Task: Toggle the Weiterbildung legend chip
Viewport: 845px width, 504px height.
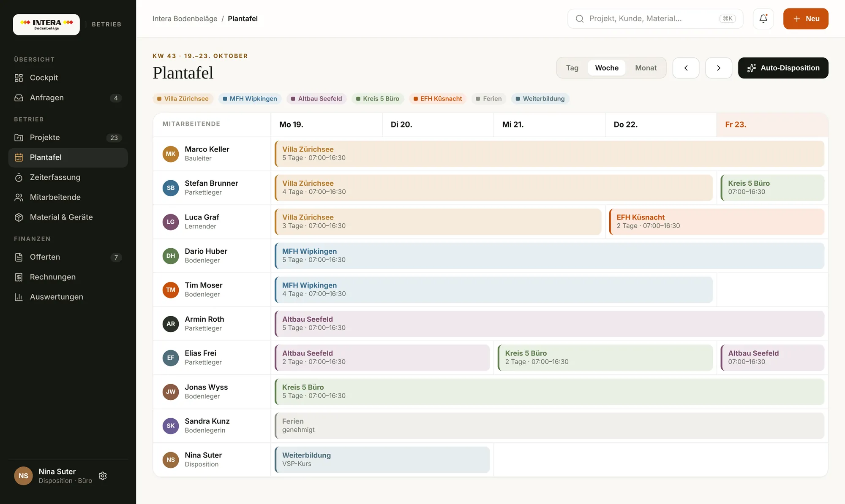Action: (540, 99)
